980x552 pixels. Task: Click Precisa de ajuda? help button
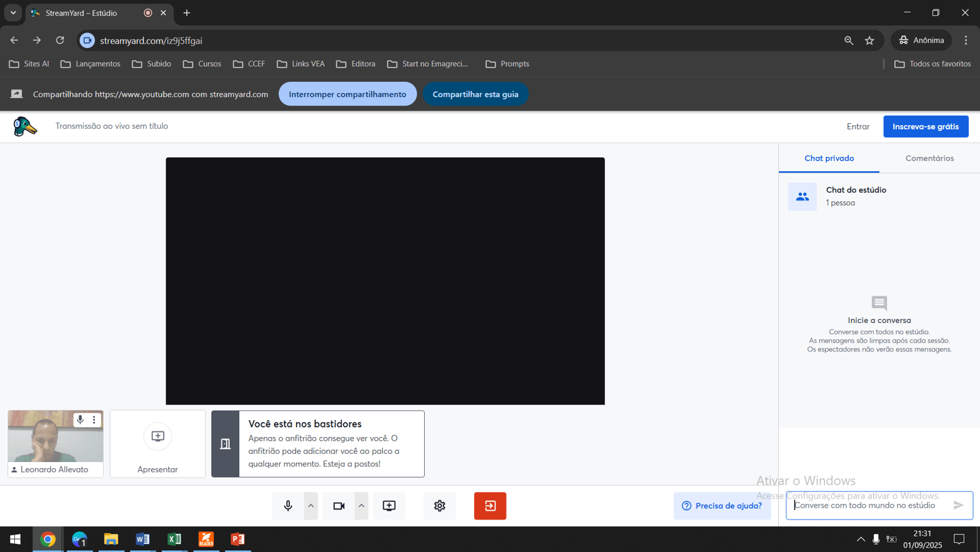tap(722, 506)
